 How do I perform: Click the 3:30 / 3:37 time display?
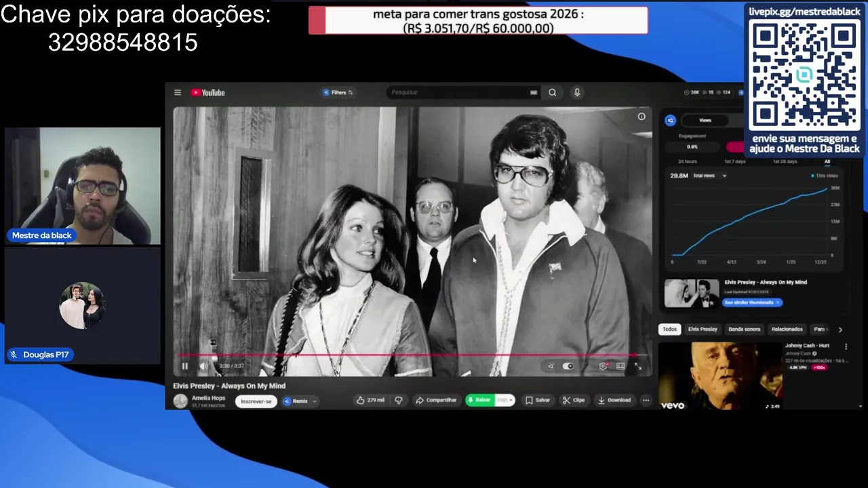coord(232,366)
